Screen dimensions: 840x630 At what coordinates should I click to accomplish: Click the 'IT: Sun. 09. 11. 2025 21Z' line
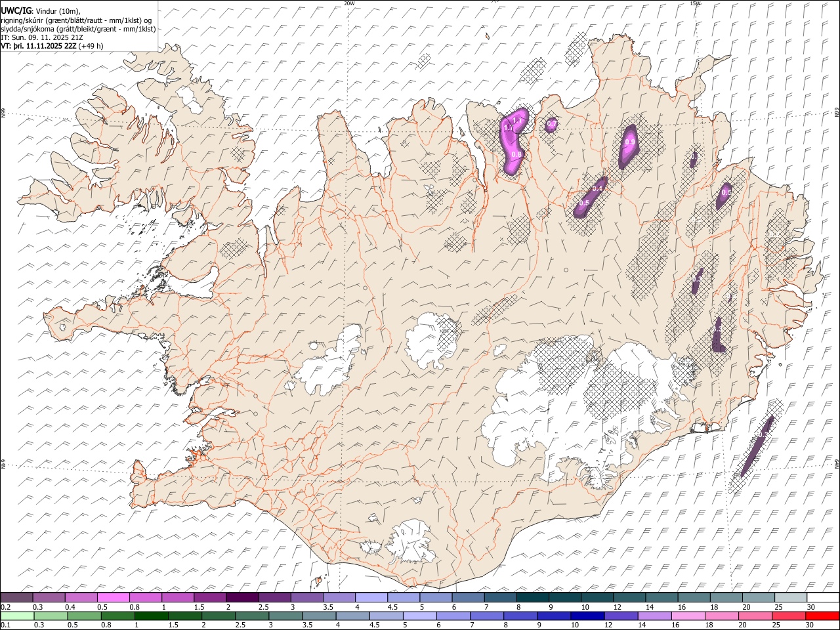[42, 37]
